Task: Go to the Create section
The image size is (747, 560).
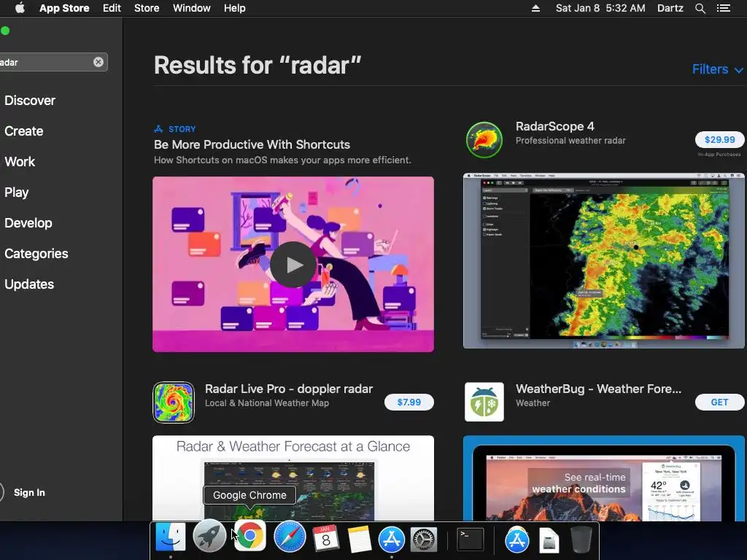Action: click(x=24, y=131)
